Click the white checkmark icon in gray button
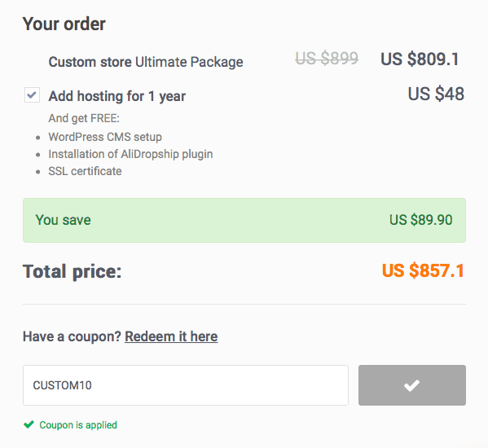Image resolution: width=488 pixels, height=448 pixels. click(411, 385)
